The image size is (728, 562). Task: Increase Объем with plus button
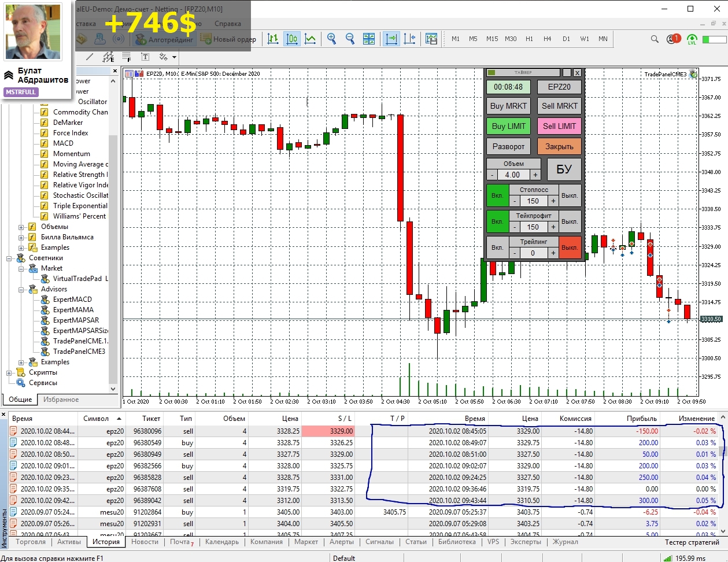535,175
